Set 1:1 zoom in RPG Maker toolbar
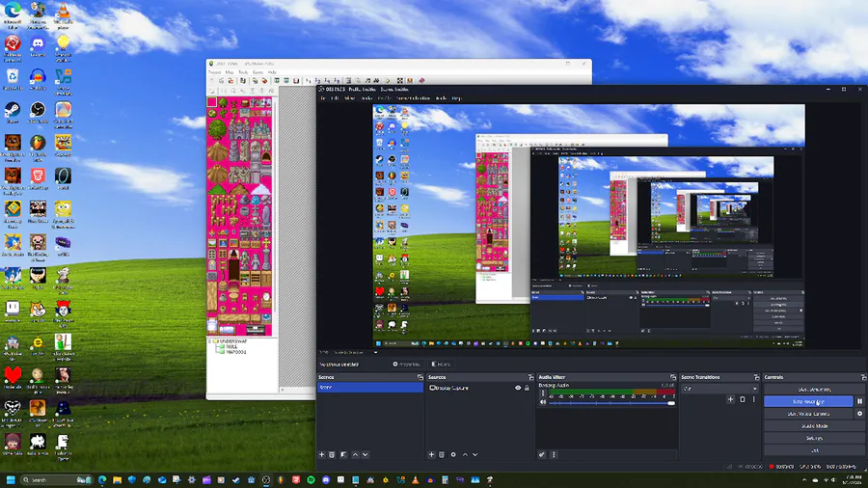The image size is (868, 488). (x=308, y=80)
